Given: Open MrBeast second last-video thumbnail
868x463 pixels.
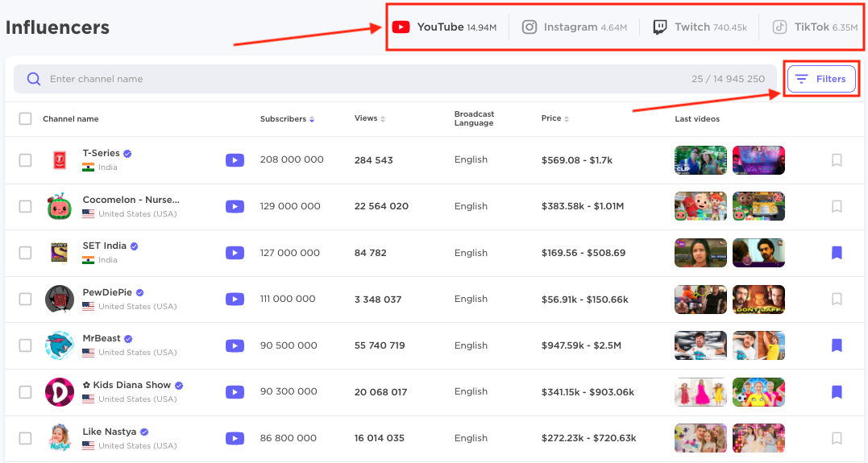Looking at the screenshot, I should tap(758, 345).
